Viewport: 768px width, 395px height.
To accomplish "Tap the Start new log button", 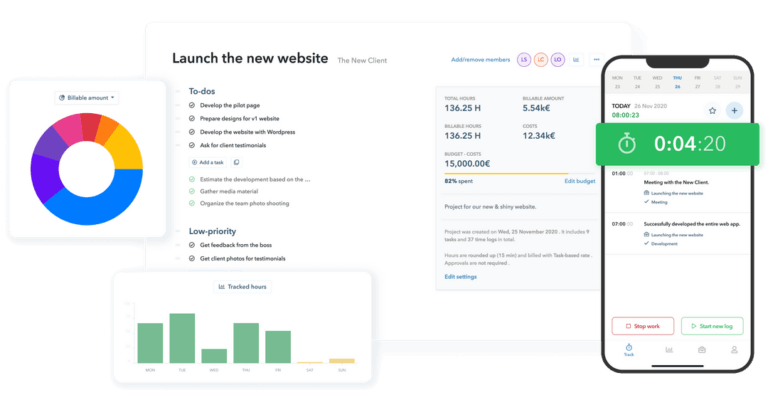I will 712,326.
